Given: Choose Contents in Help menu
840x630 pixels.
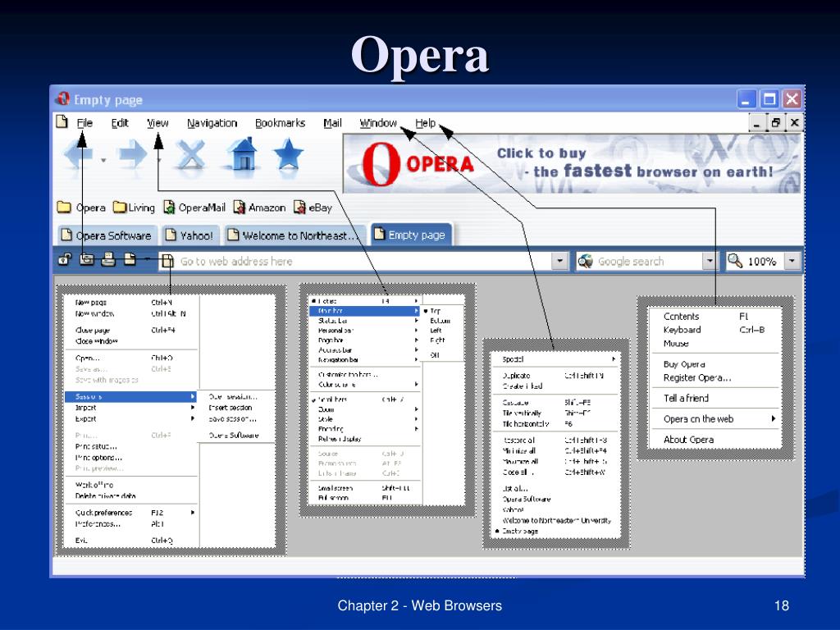Looking at the screenshot, I should 715,317.
